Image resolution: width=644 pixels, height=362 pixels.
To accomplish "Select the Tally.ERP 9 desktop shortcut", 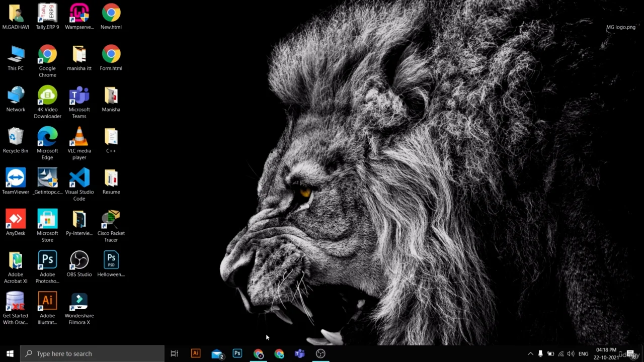I will [x=47, y=17].
